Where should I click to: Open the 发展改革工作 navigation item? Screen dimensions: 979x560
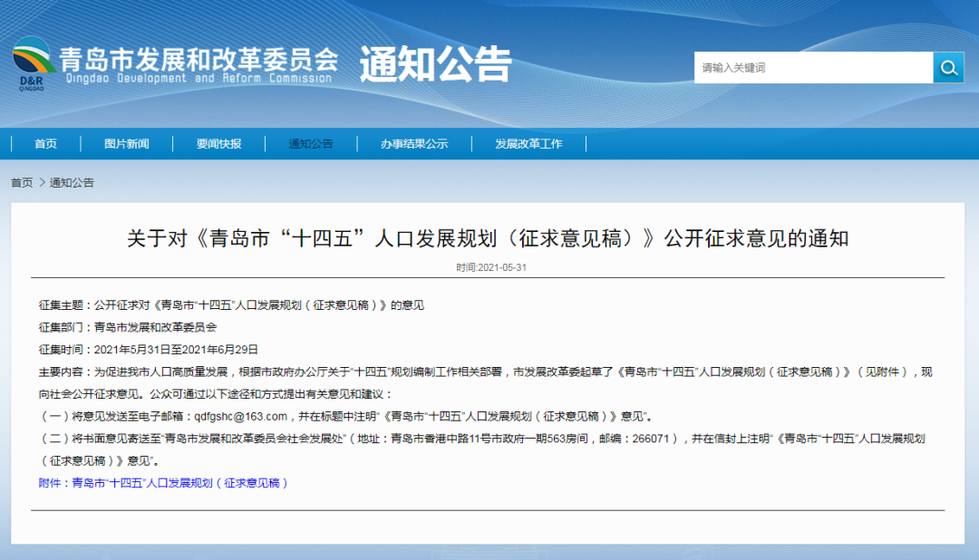click(528, 144)
